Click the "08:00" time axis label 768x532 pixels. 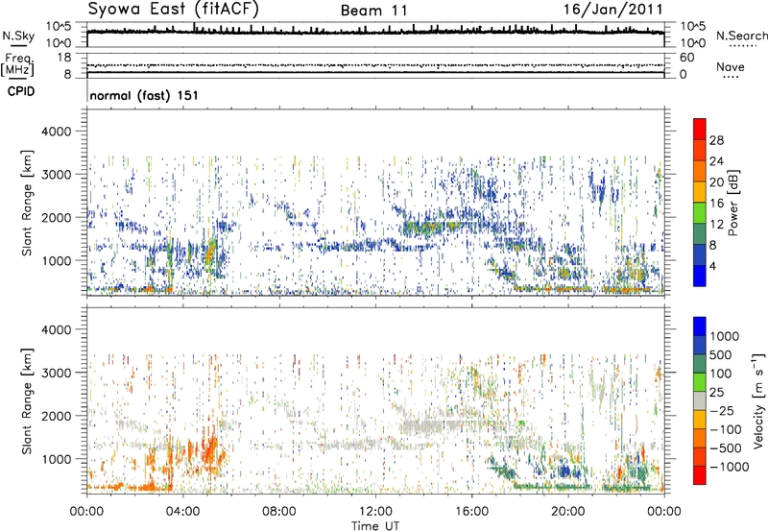click(278, 512)
